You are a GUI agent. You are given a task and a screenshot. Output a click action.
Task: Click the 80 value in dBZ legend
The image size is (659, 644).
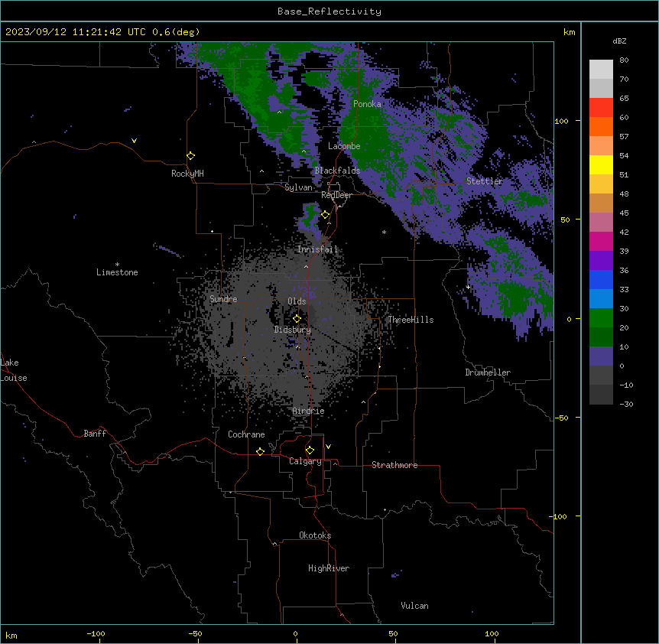tap(624, 60)
